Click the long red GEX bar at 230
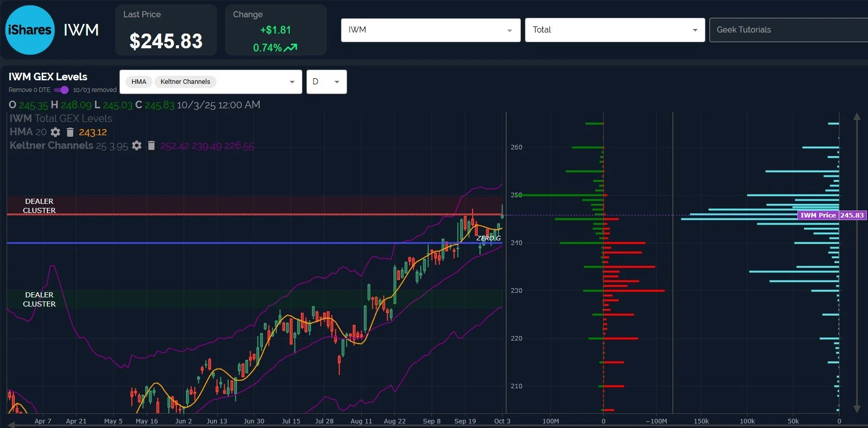Image resolution: width=868 pixels, height=428 pixels. point(634,291)
